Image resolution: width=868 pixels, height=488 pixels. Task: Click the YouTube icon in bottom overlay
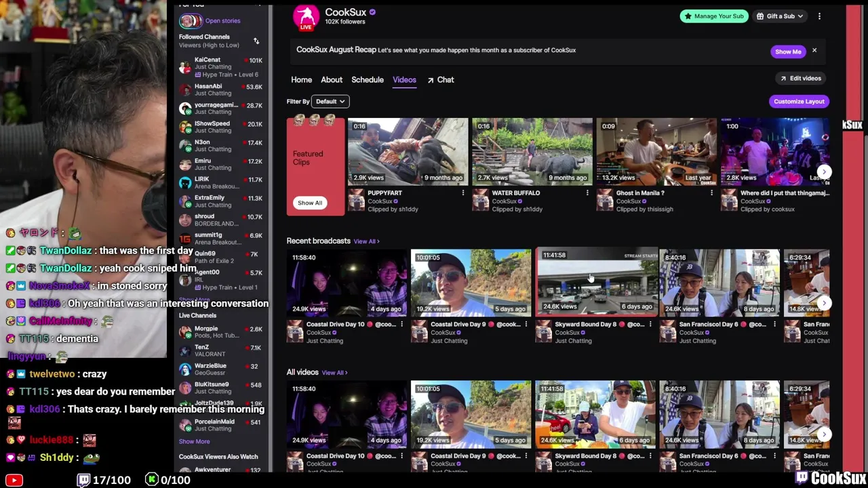14,481
